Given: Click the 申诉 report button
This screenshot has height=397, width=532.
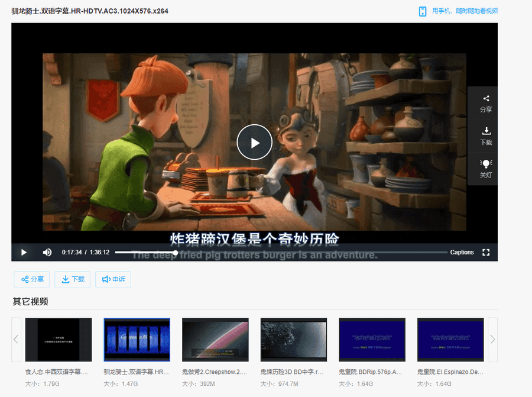Looking at the screenshot, I should tap(113, 279).
